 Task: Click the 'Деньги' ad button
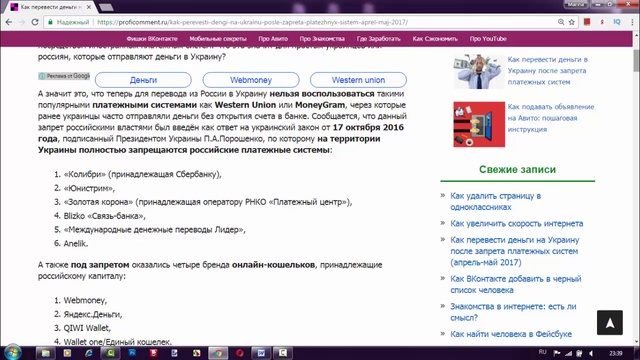[x=143, y=80]
